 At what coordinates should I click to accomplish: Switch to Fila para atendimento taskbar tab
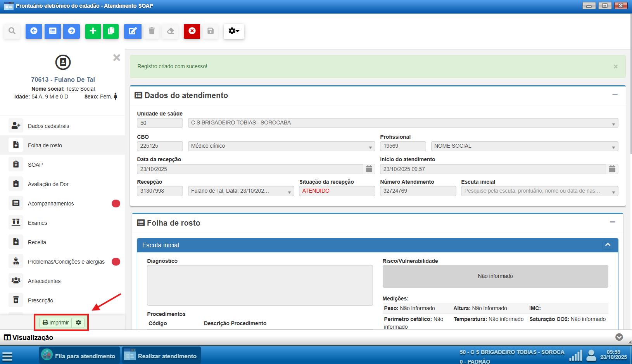79,356
